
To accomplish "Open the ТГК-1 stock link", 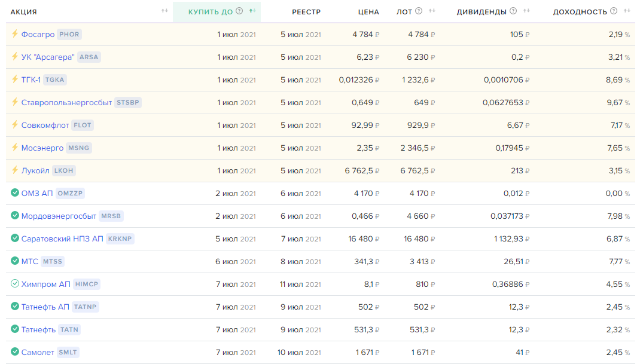I will coord(31,79).
